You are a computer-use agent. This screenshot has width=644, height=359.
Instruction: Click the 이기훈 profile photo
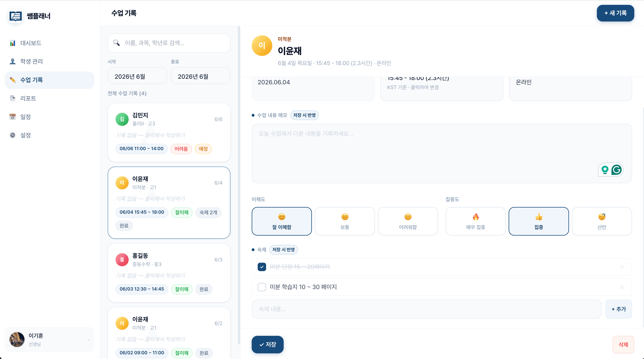tap(17, 340)
